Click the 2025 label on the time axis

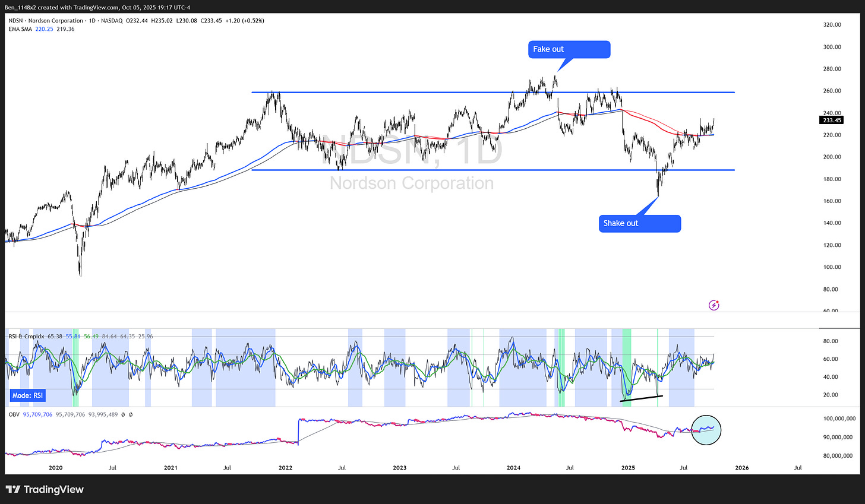pyautogui.click(x=628, y=468)
